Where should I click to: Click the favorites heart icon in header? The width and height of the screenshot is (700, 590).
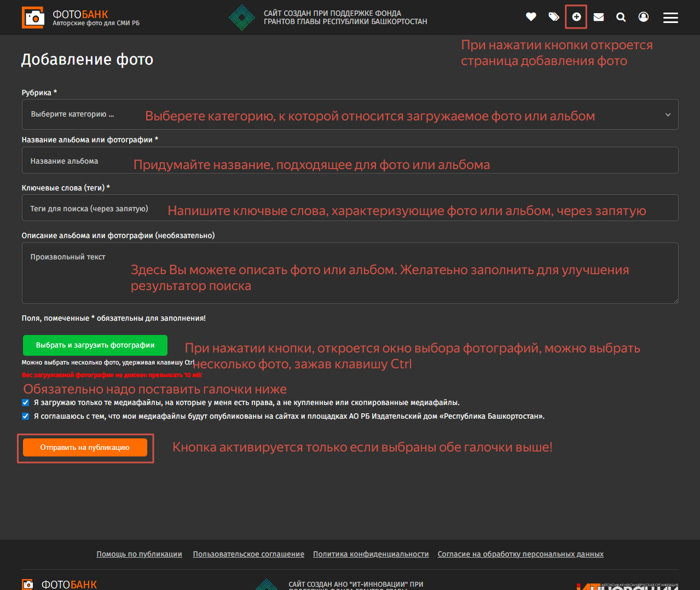click(531, 17)
